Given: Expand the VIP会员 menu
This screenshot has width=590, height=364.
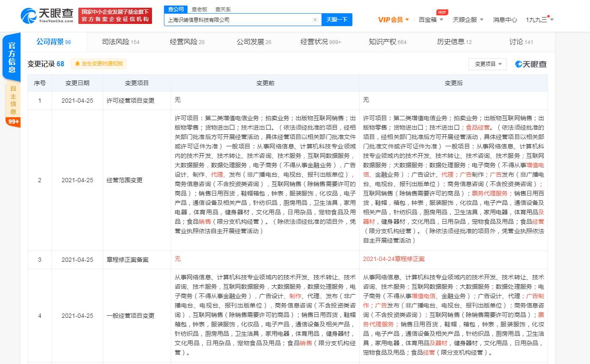Looking at the screenshot, I should tap(393, 20).
